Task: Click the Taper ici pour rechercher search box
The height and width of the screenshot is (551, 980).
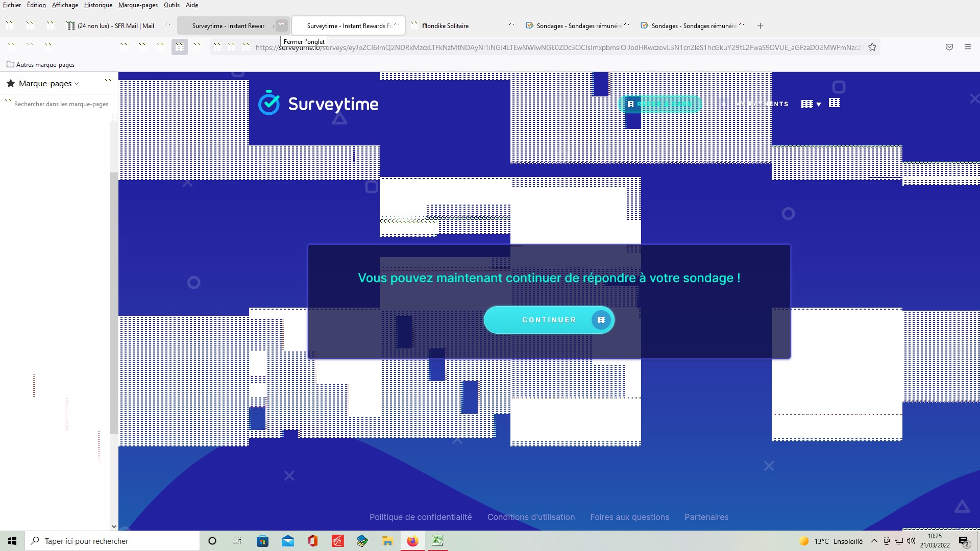Action: [112, 541]
